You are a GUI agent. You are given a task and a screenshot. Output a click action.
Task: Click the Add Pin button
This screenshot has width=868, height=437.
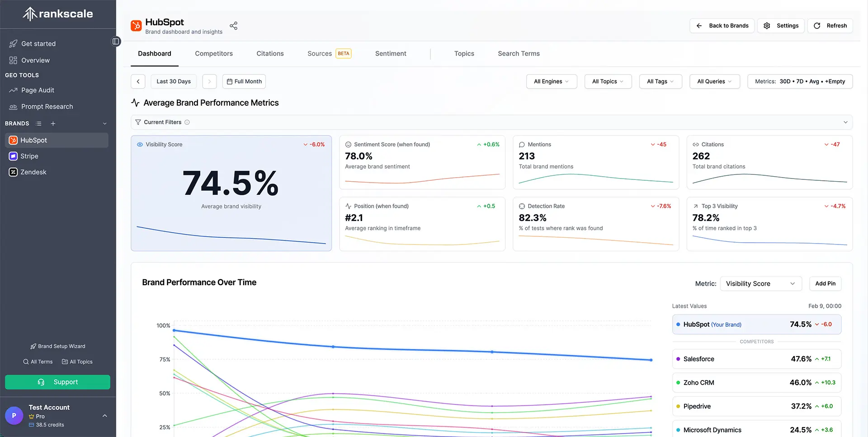pyautogui.click(x=825, y=283)
